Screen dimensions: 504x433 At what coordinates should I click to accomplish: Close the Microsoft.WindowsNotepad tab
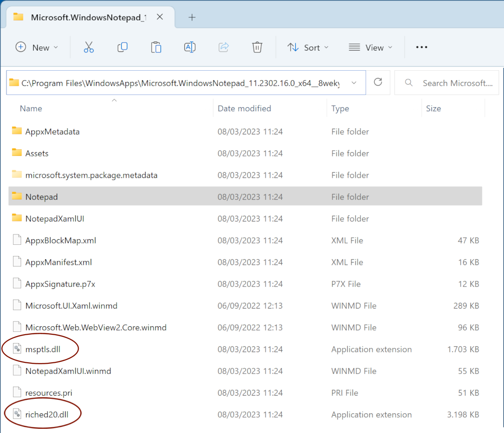pos(160,17)
